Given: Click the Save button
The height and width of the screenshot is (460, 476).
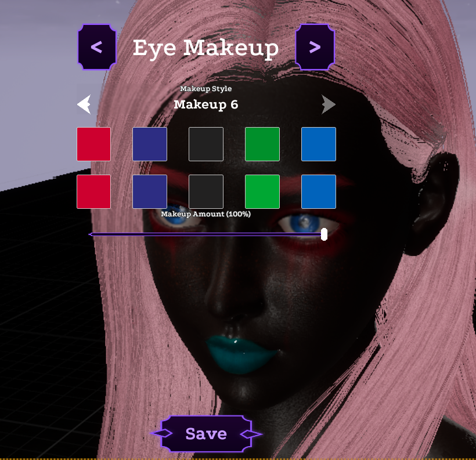Looking at the screenshot, I should [x=206, y=433].
